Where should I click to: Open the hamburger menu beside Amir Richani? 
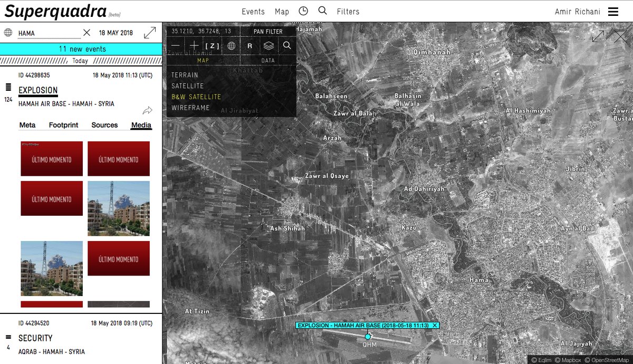tap(613, 12)
